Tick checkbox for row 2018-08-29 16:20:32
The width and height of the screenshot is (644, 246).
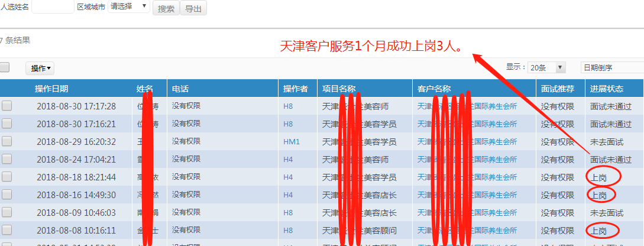7,141
